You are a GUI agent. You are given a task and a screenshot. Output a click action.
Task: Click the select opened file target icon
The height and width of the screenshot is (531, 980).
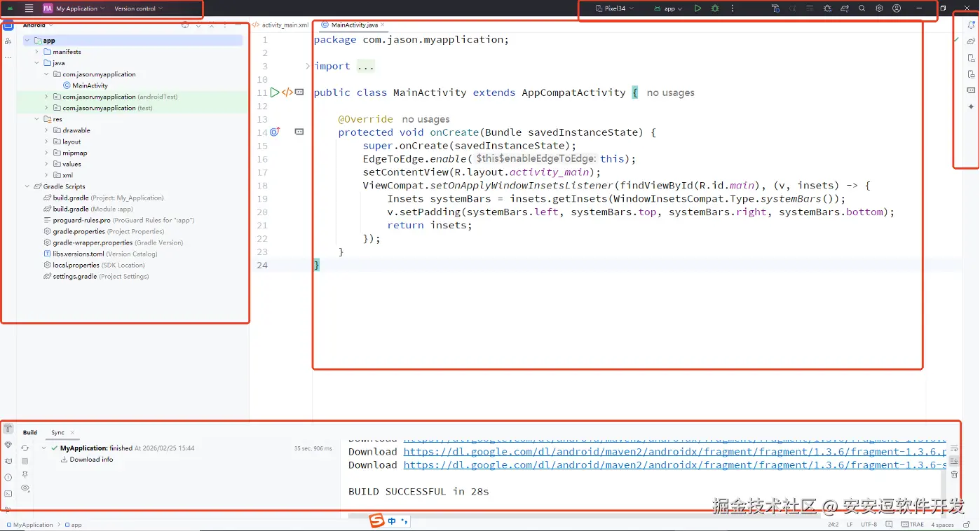pyautogui.click(x=185, y=25)
